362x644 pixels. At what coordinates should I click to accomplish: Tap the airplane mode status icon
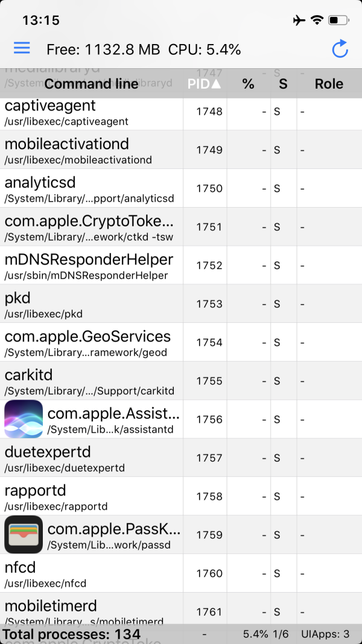299,21
